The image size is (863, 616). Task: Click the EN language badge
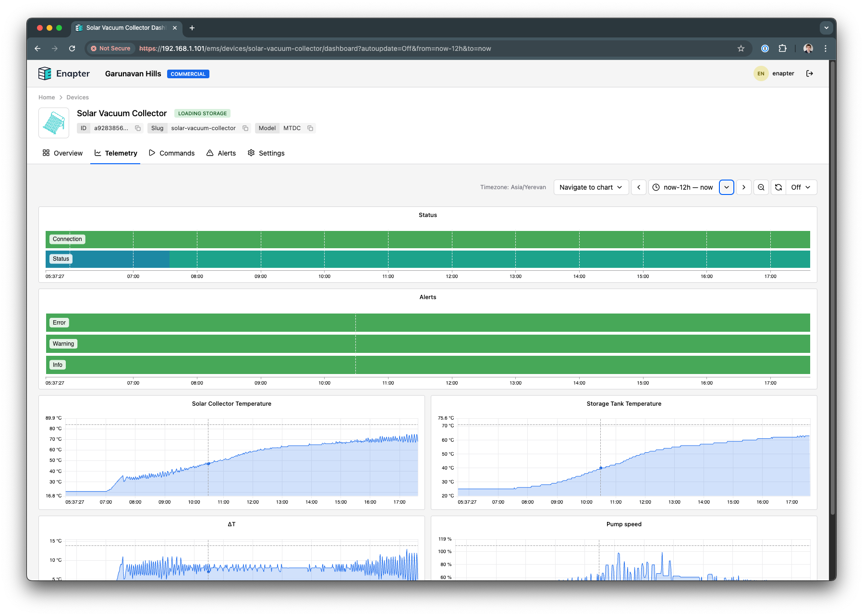pos(761,73)
